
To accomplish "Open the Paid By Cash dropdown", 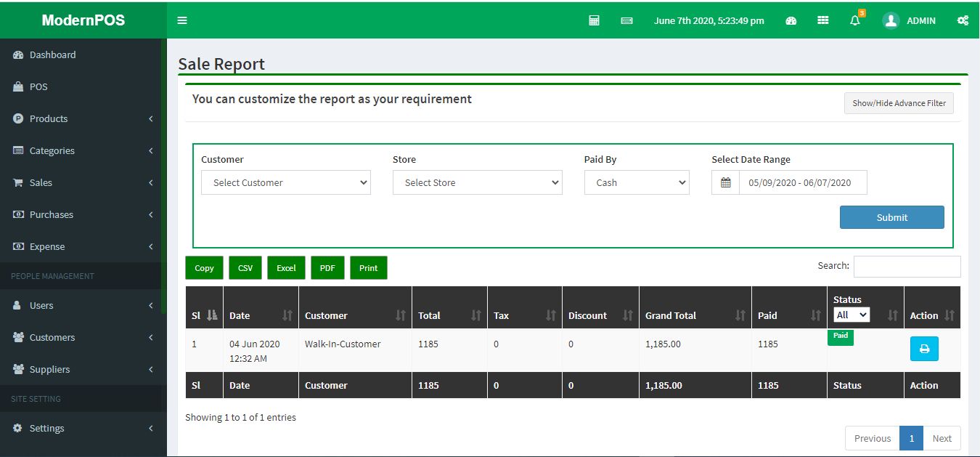I will [636, 182].
